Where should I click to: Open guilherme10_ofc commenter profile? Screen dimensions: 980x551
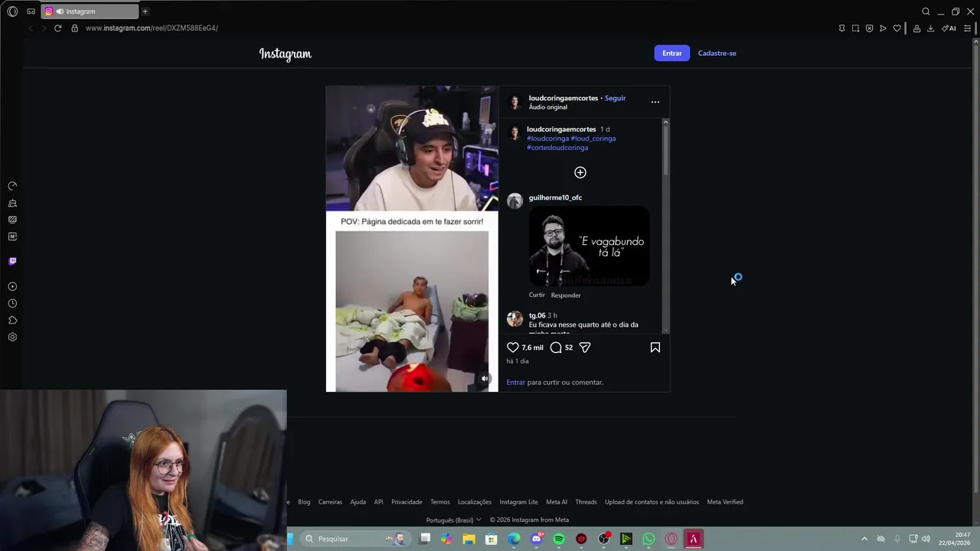point(555,197)
